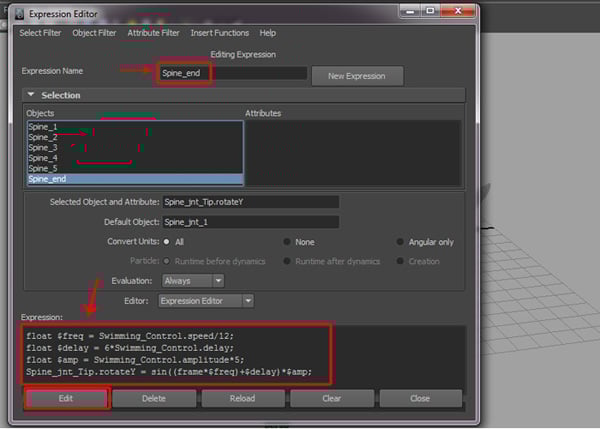Click the Reload button

click(x=243, y=398)
